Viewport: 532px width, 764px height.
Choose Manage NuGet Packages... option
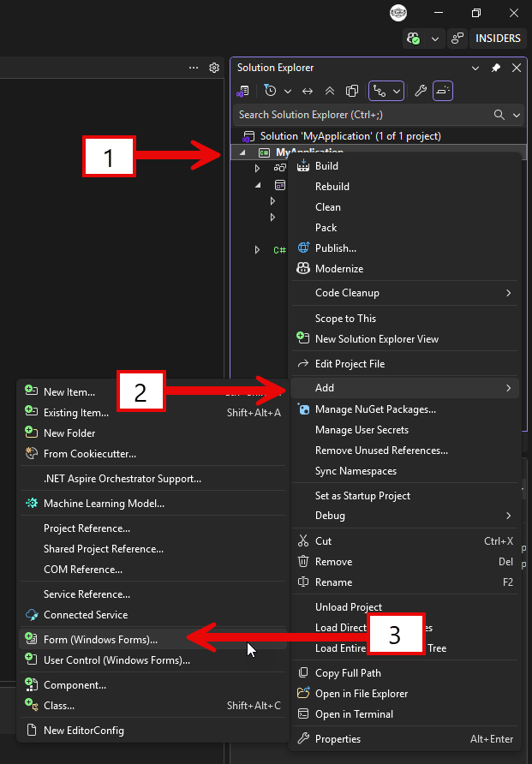pos(405,409)
